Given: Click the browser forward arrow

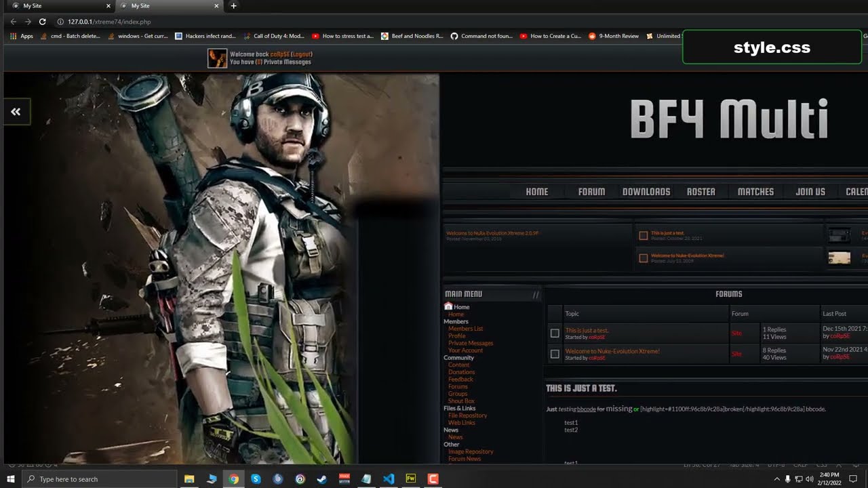Looking at the screenshot, I should (28, 22).
